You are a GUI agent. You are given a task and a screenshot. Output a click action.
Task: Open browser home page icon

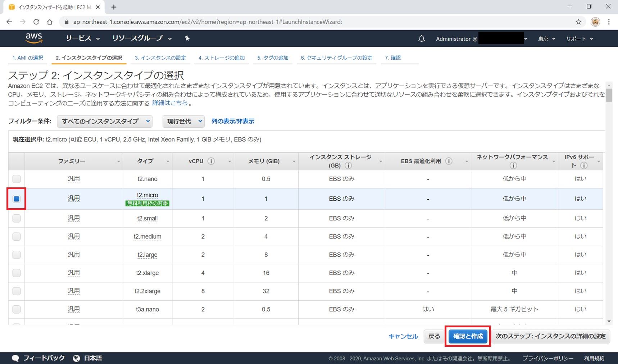coord(50,22)
